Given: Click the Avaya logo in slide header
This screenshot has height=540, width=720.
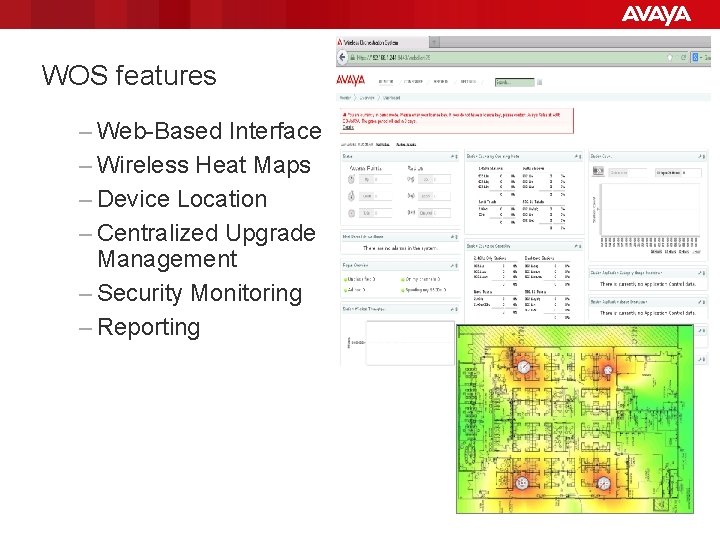Looking at the screenshot, I should pyautogui.click(x=656, y=15).
